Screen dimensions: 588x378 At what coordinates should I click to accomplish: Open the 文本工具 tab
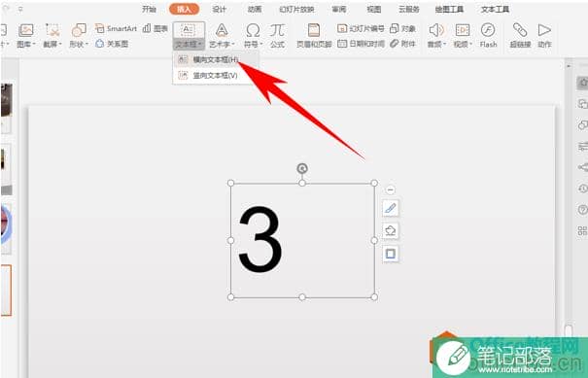495,9
